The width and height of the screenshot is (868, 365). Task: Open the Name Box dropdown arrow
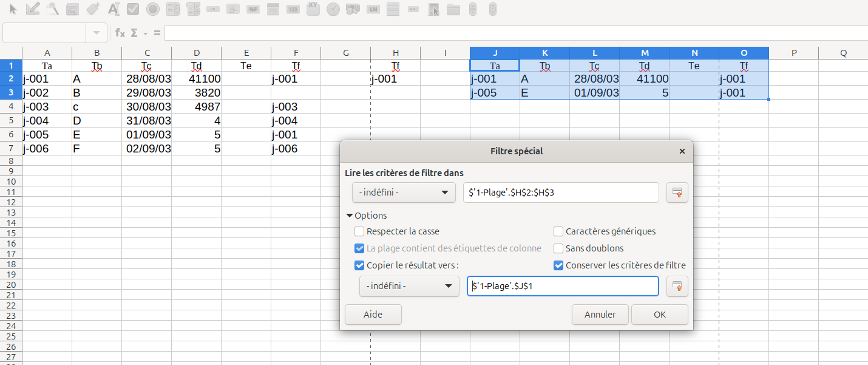point(97,33)
